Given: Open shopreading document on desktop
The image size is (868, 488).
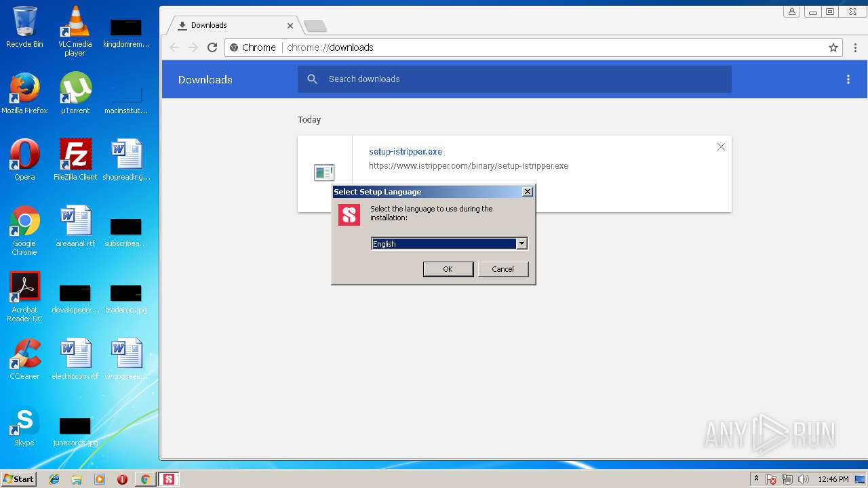Looking at the screenshot, I should [x=126, y=160].
